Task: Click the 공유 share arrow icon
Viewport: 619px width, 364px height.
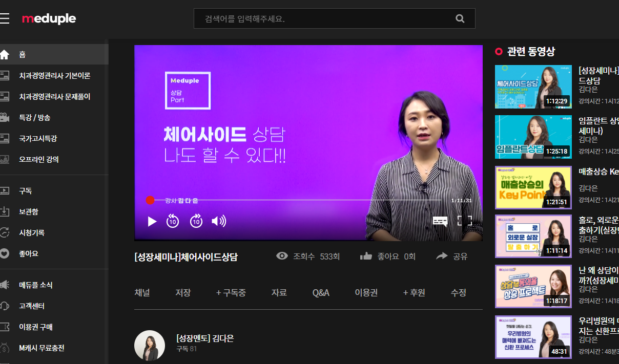Action: coord(442,256)
